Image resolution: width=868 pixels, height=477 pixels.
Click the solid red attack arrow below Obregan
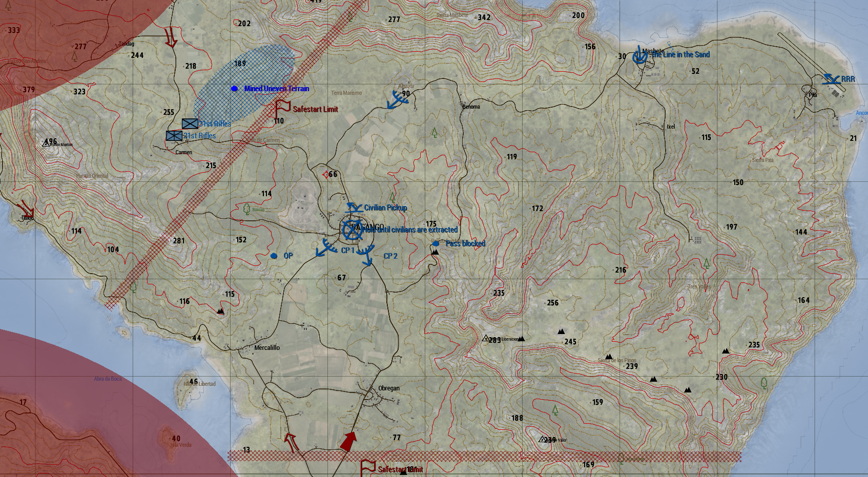(348, 441)
